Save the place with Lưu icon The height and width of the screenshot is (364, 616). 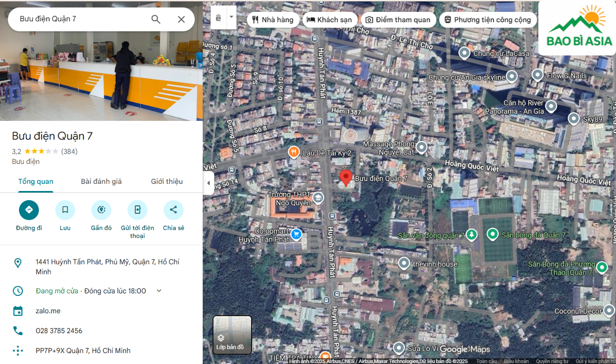coord(65,210)
